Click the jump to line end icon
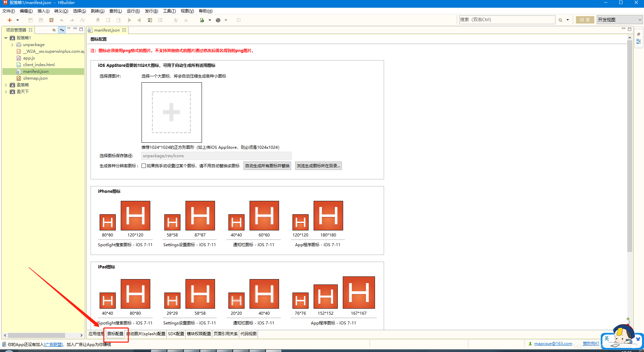 point(139,20)
